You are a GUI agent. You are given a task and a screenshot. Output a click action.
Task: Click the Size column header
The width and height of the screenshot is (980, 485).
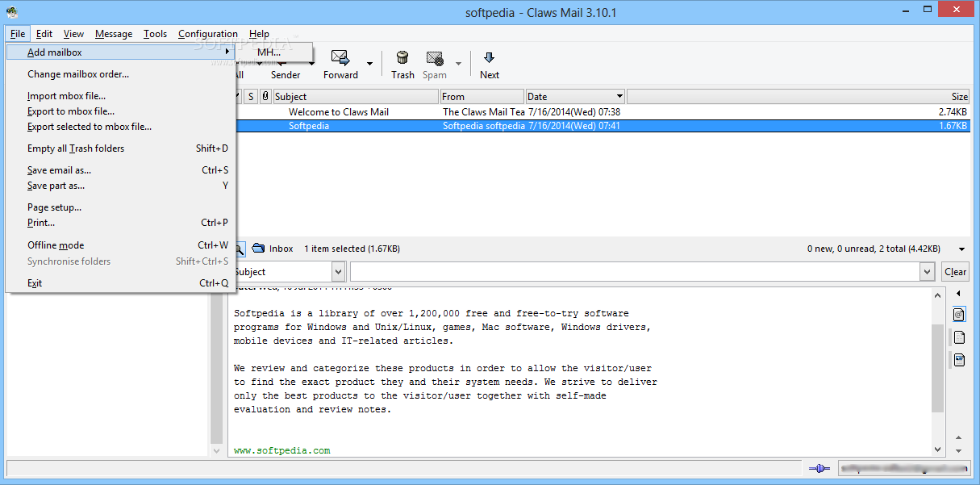pyautogui.click(x=799, y=97)
